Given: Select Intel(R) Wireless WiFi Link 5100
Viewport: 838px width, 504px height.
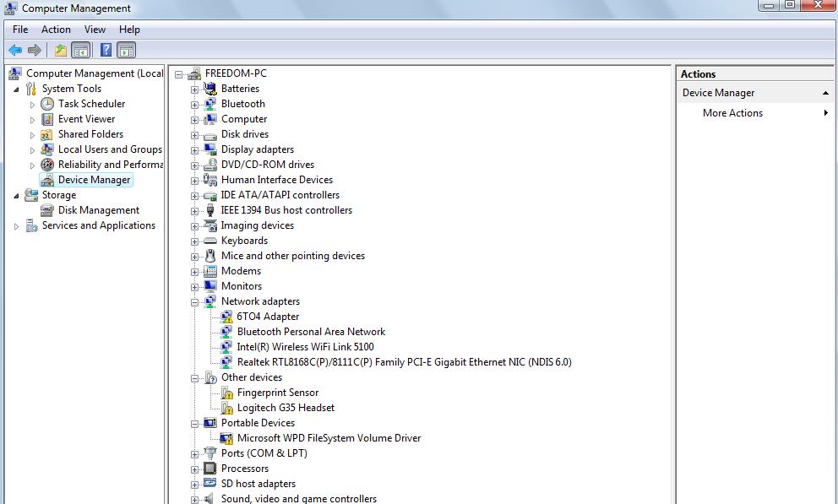Looking at the screenshot, I should (306, 347).
